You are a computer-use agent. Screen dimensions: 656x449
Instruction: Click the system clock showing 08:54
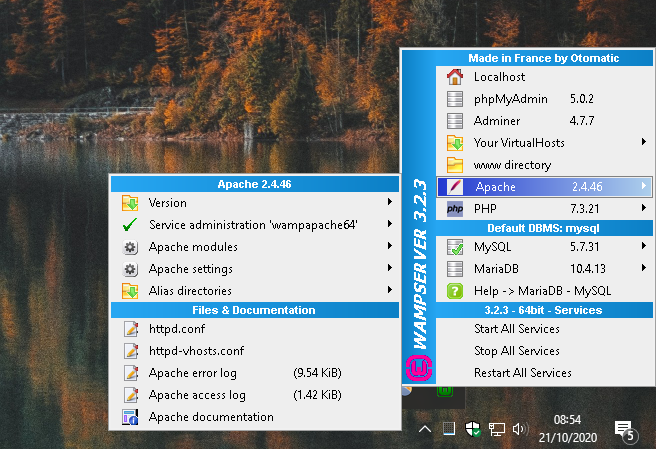tap(567, 420)
